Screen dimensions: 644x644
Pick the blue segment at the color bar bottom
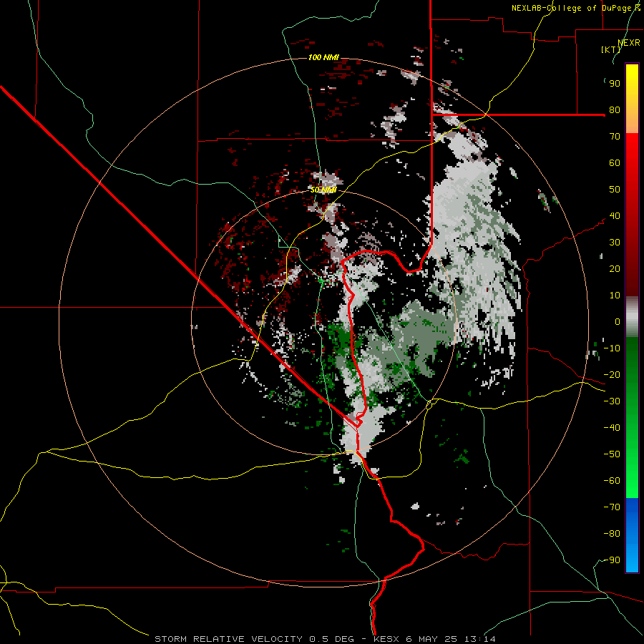(632, 535)
